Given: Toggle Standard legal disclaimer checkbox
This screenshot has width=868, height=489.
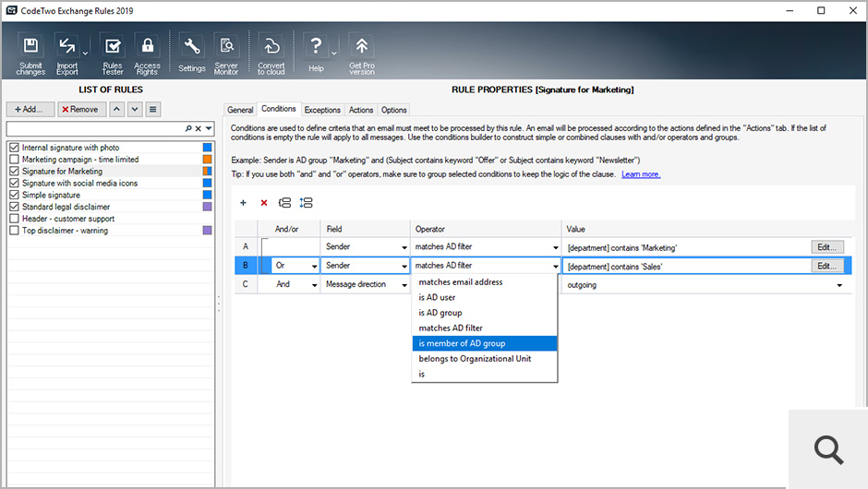Looking at the screenshot, I should pos(15,207).
